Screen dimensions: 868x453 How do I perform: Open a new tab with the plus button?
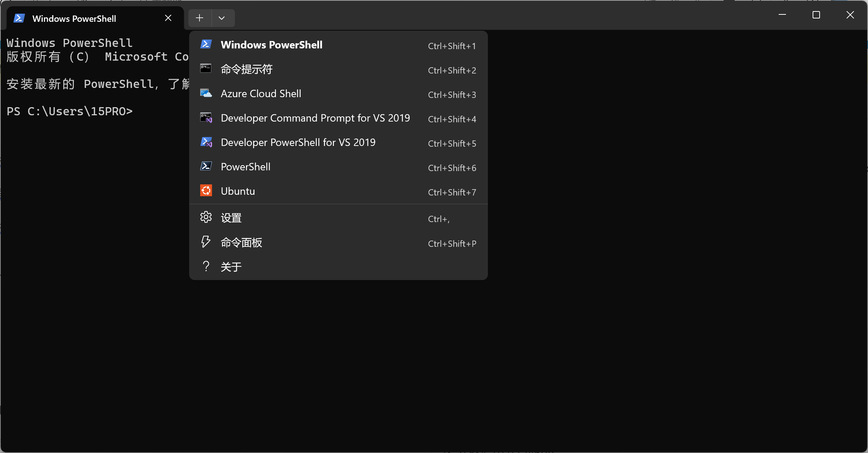pos(199,18)
